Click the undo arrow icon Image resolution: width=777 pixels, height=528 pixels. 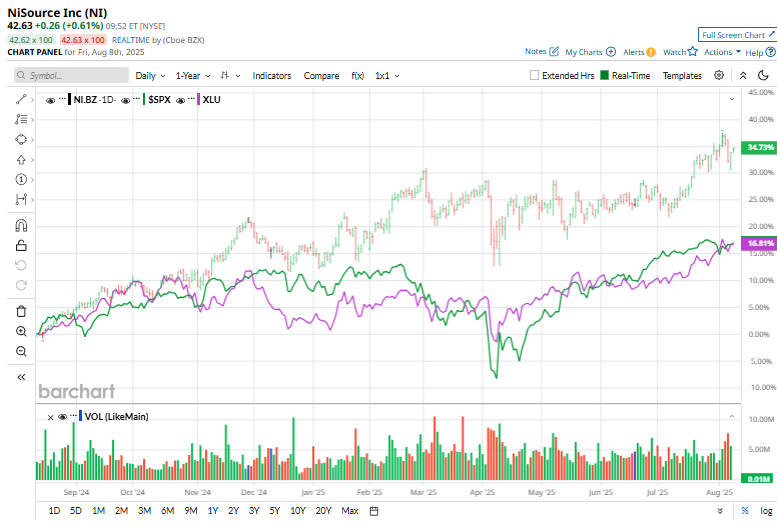21,265
